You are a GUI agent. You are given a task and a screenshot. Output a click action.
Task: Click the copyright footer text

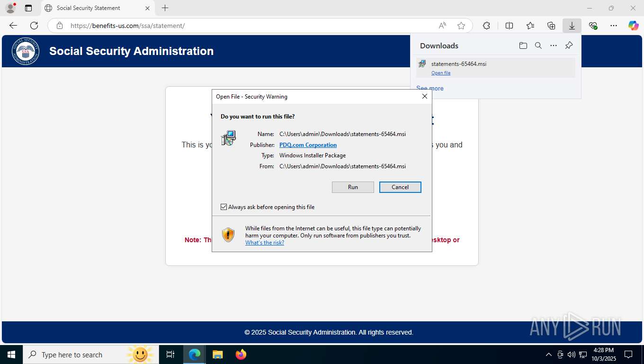click(329, 332)
